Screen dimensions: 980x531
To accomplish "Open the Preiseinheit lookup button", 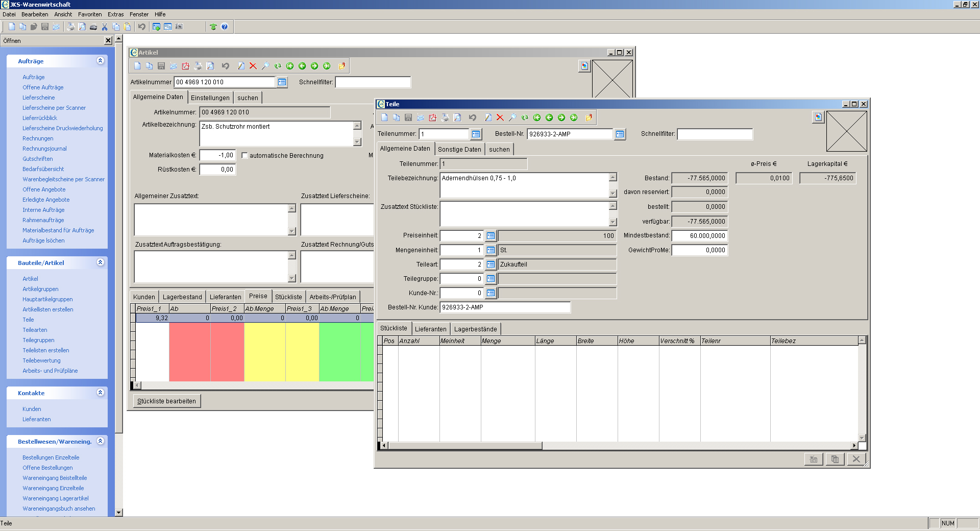I will 491,236.
